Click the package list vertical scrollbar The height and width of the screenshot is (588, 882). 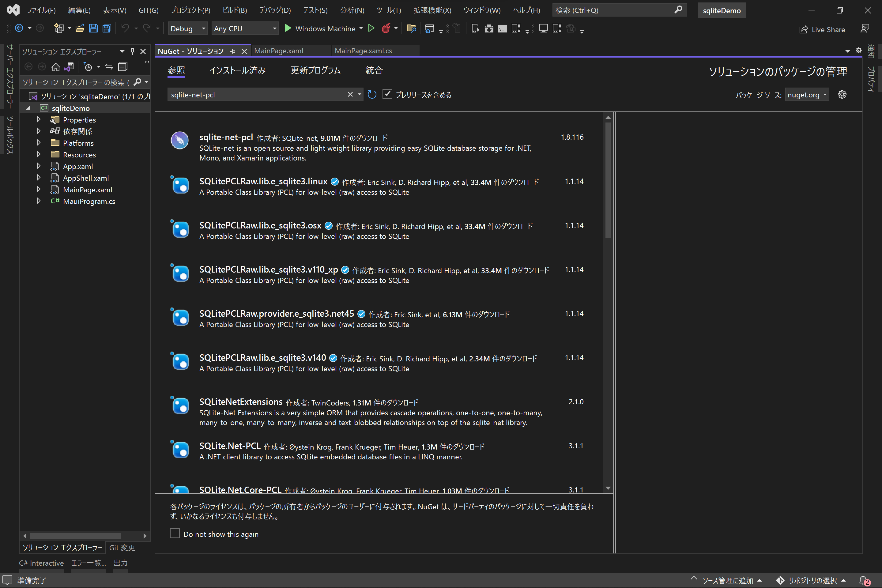click(608, 180)
